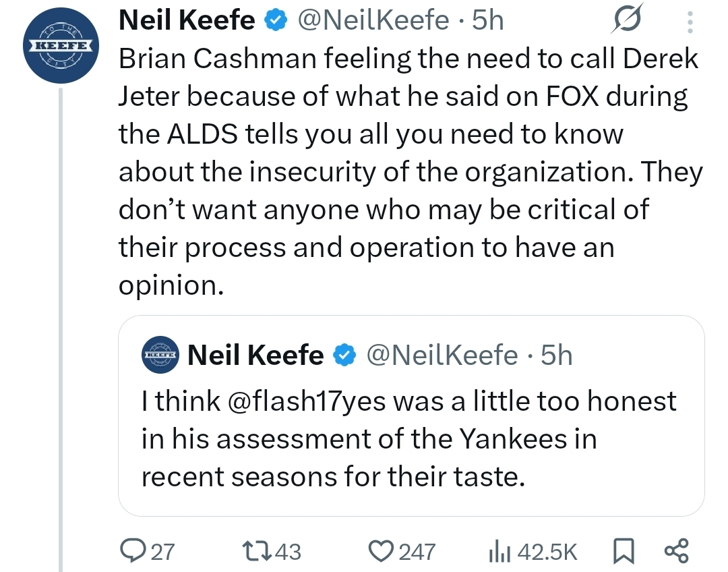Open the quoted tweet's @NeilKeefe handle
The width and height of the screenshot is (728, 572).
click(442, 355)
